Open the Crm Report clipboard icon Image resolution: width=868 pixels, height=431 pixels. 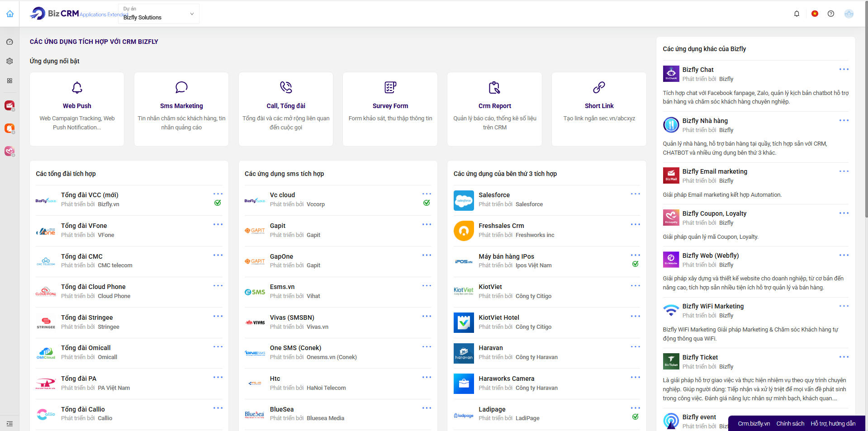[x=494, y=87]
